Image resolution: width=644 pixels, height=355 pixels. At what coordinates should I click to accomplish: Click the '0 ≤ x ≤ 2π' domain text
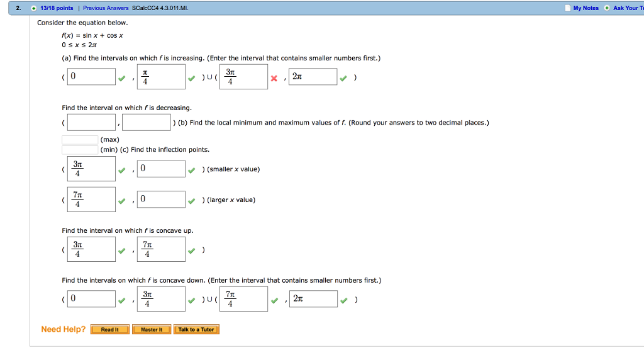click(79, 45)
